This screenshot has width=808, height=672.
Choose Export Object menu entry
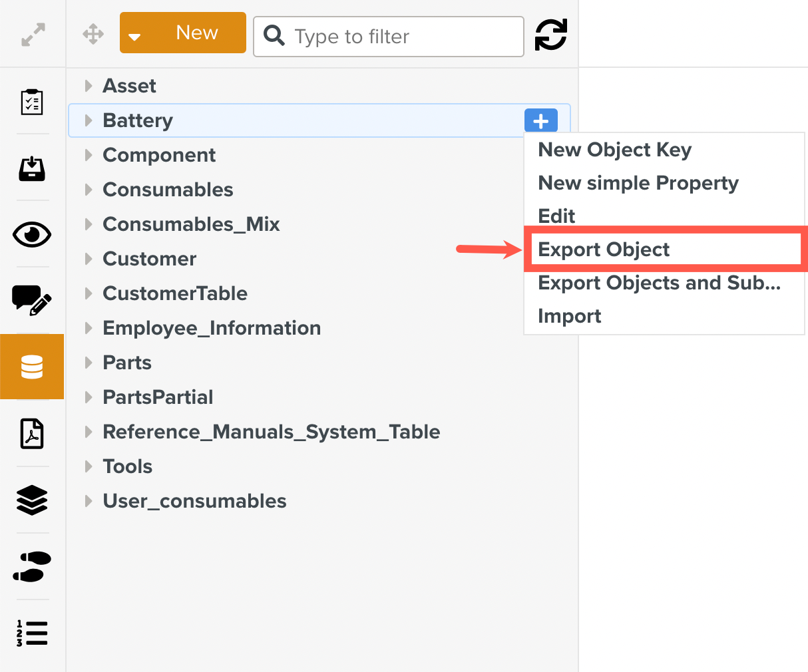click(604, 250)
